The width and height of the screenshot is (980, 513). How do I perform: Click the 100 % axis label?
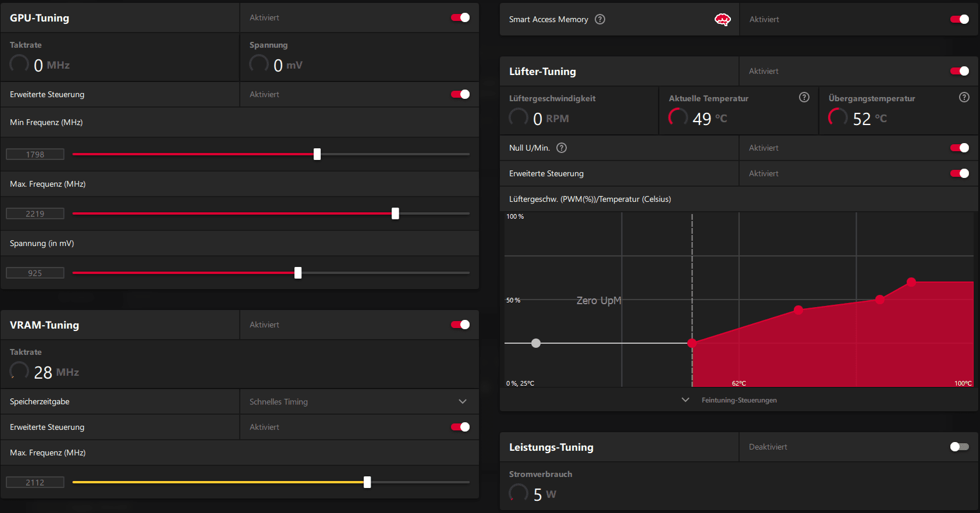pyautogui.click(x=515, y=216)
